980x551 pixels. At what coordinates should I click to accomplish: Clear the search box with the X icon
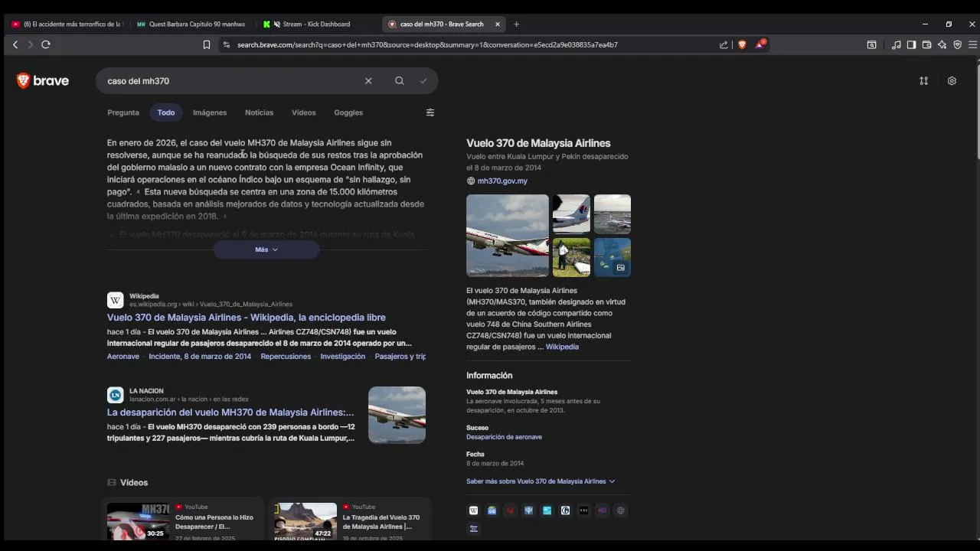coord(368,80)
